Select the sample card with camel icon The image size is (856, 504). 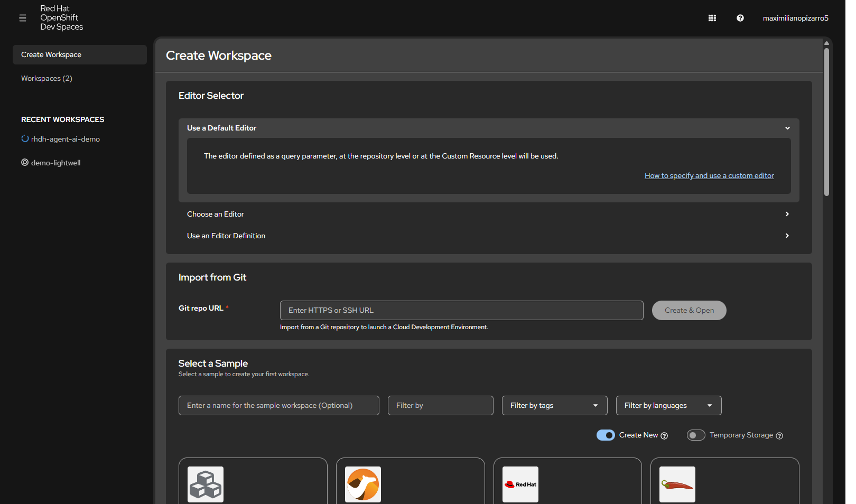click(x=411, y=481)
